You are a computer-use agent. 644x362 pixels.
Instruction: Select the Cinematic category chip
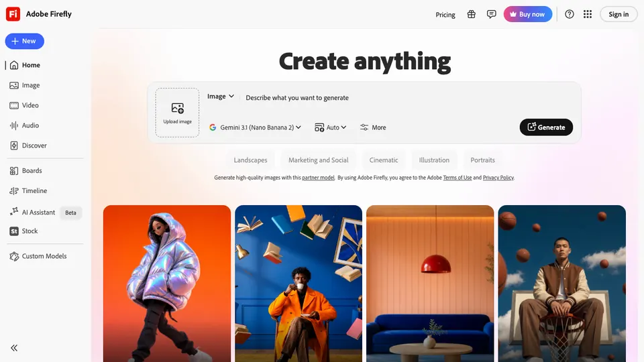[384, 160]
